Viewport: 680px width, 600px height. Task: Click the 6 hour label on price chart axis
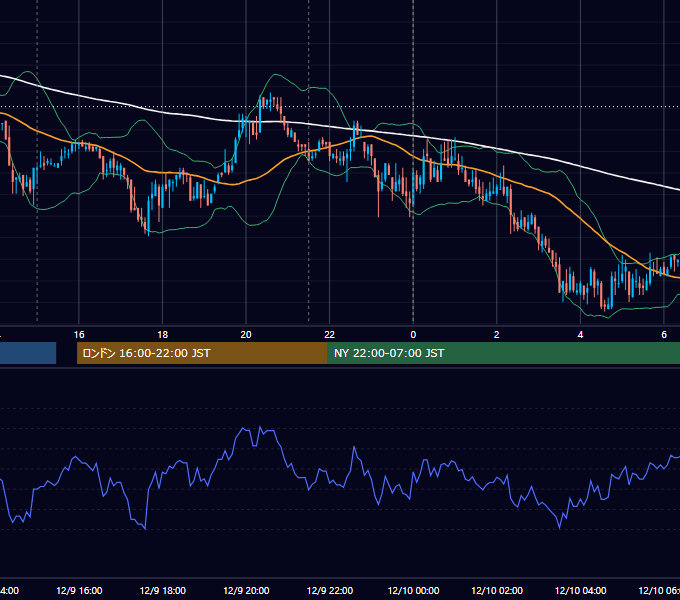pos(664,335)
